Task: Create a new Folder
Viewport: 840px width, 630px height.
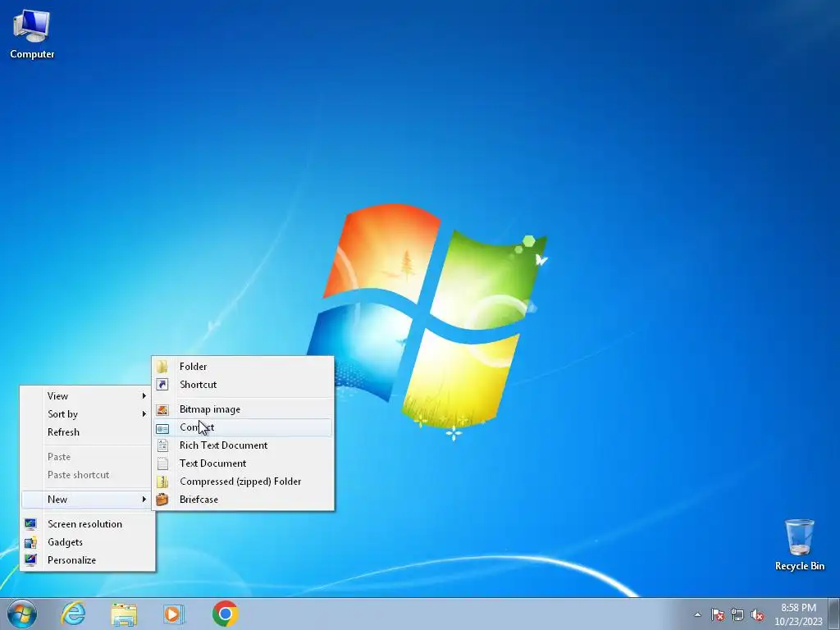Action: (243, 367)
